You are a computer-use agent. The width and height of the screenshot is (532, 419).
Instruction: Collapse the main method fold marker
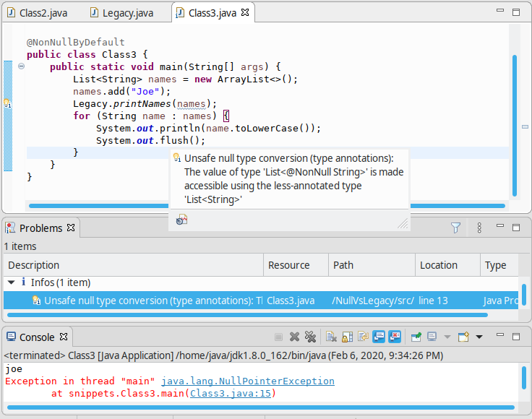click(x=21, y=66)
